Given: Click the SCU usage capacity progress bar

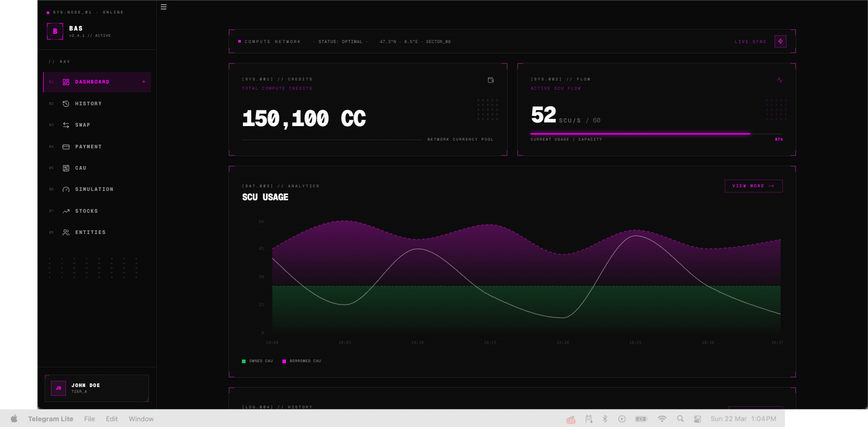Looking at the screenshot, I should pyautogui.click(x=656, y=134).
